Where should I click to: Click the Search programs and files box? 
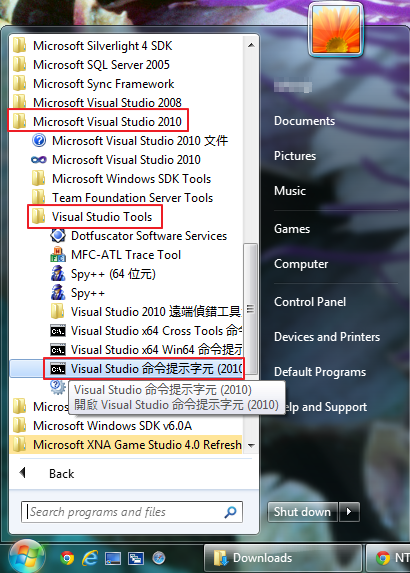pyautogui.click(x=132, y=512)
